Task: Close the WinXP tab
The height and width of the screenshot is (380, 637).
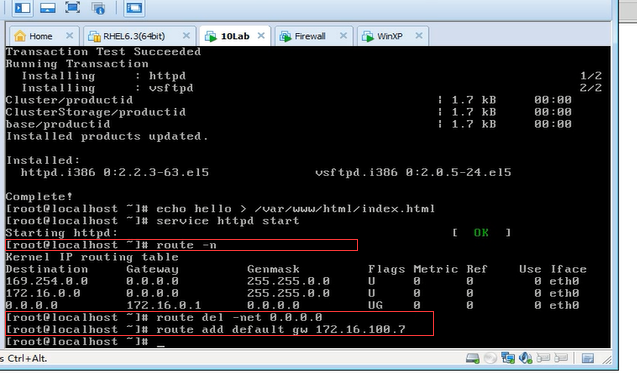Action: coord(419,36)
